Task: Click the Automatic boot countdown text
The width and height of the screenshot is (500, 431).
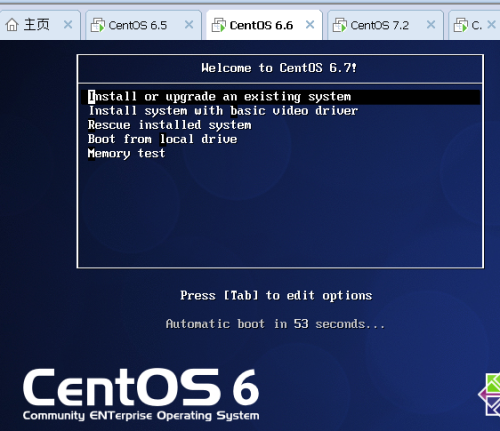Action: pyautogui.click(x=275, y=324)
